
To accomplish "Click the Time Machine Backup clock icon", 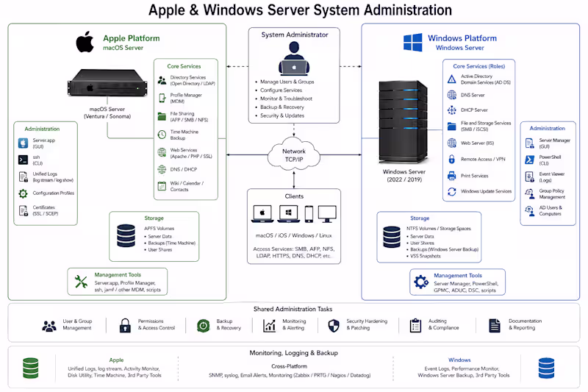I will point(162,135).
